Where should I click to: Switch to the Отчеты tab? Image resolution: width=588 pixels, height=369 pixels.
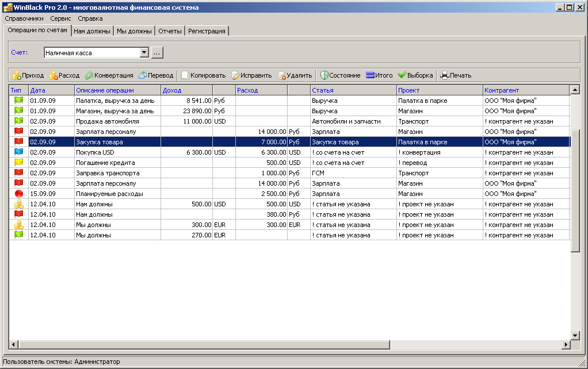tap(170, 31)
